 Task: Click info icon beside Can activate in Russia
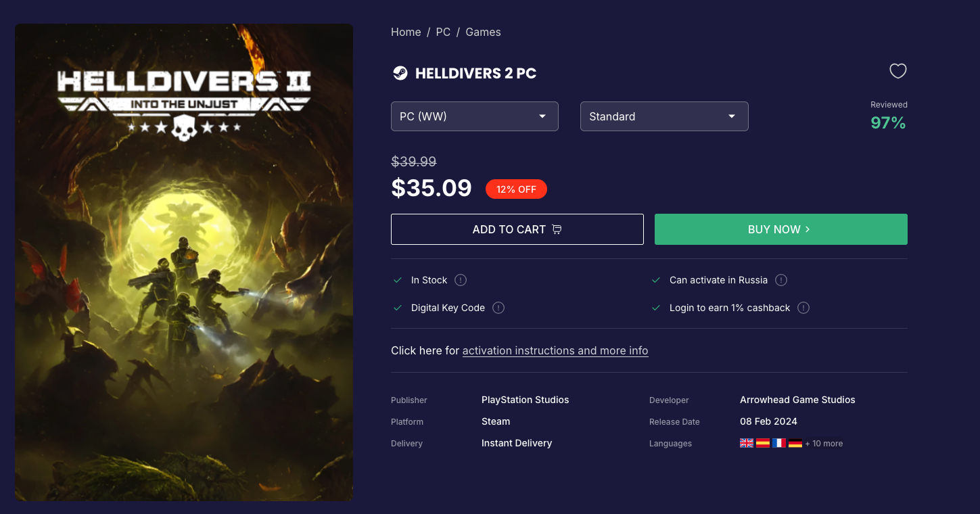[x=781, y=280]
